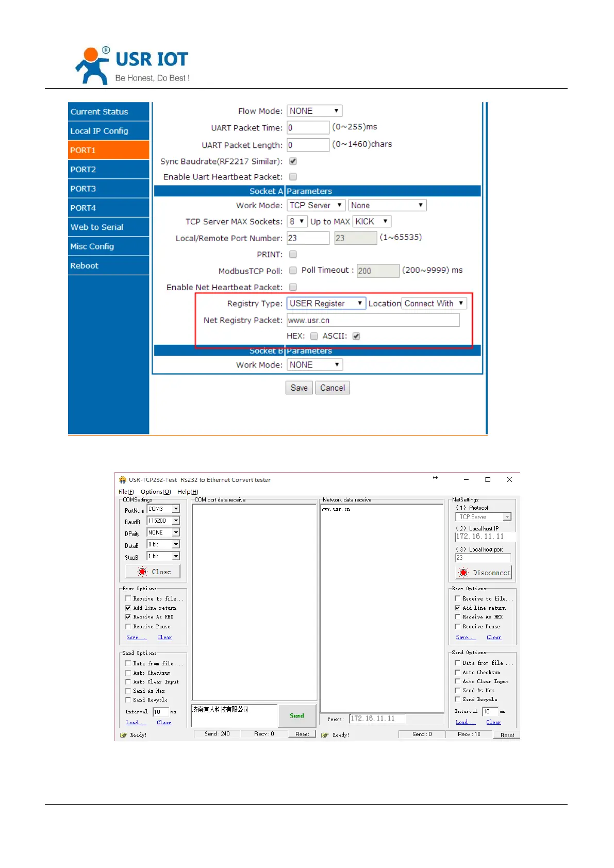Click Clear link under Net Recv Options
This screenshot has height=868, width=614.
[x=494, y=638]
